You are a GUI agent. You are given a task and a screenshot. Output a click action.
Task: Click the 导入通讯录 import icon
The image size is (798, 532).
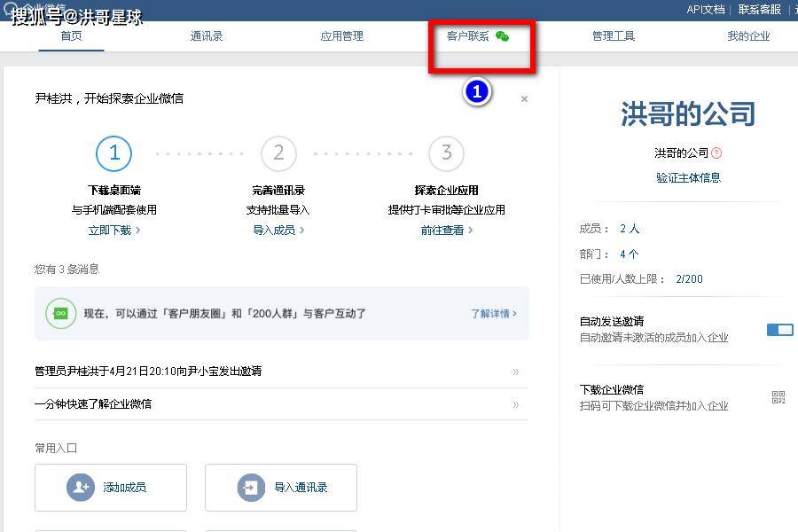pos(251,487)
